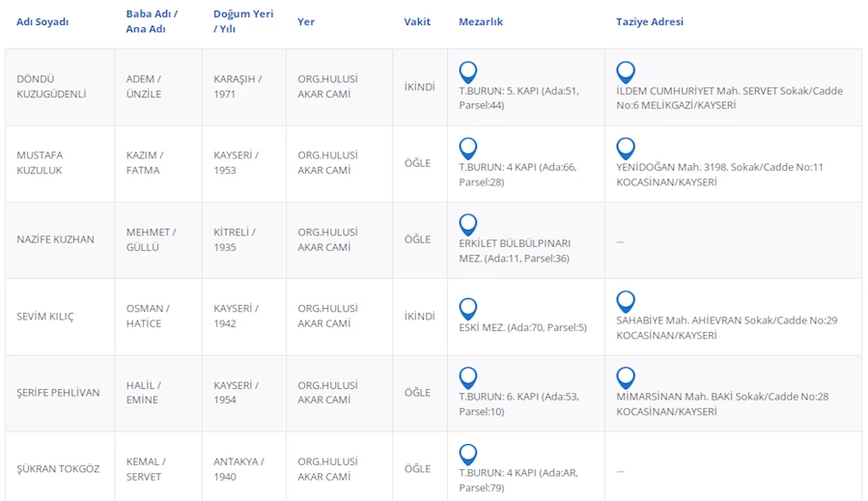Viewport: 868px width, 501px height.
Task: Open condolence address pin for DÖNDÜ KUZUGÜDENLİ
Action: tap(626, 71)
